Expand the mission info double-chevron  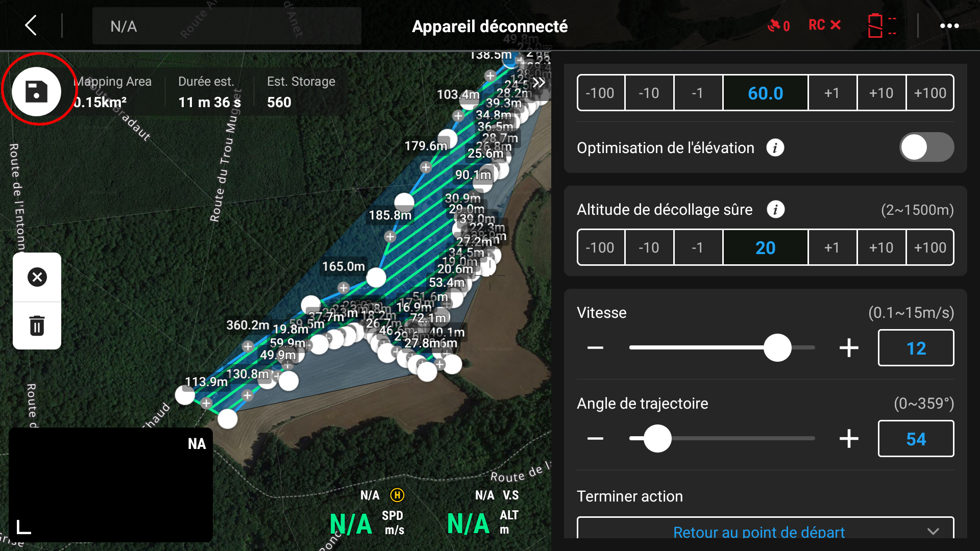click(x=539, y=83)
